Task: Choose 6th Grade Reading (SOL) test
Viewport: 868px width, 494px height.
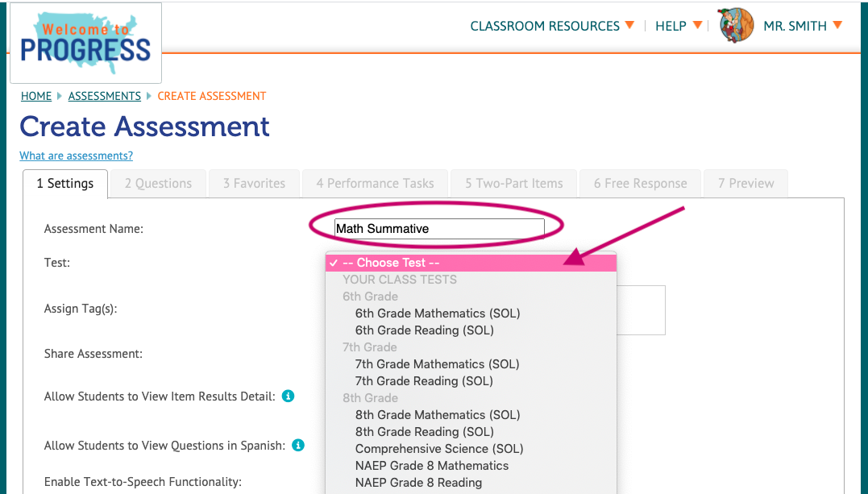Action: point(424,330)
